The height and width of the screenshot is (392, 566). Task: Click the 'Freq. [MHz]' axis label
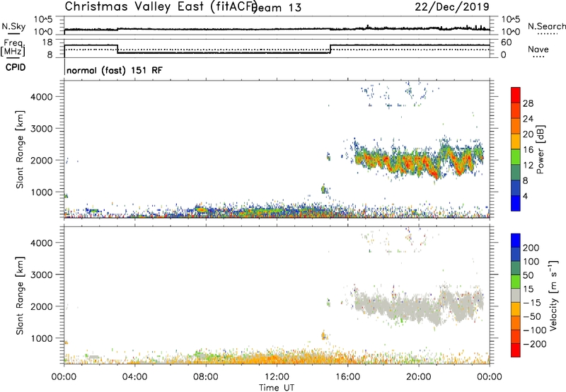[13, 47]
